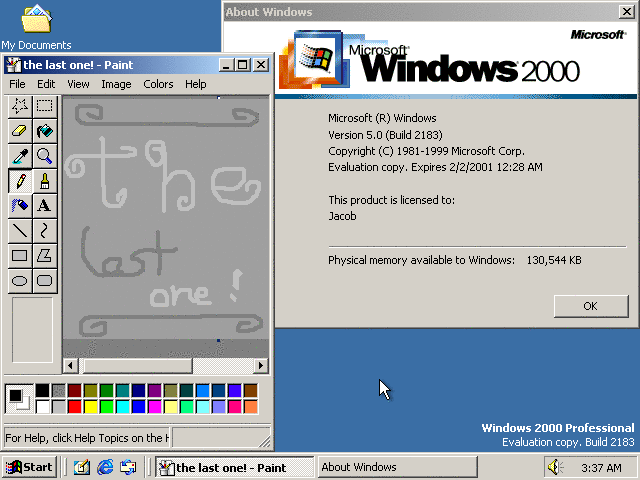The image size is (640, 480).
Task: Choose the Fill With Color bucket tool
Action: [x=44, y=131]
